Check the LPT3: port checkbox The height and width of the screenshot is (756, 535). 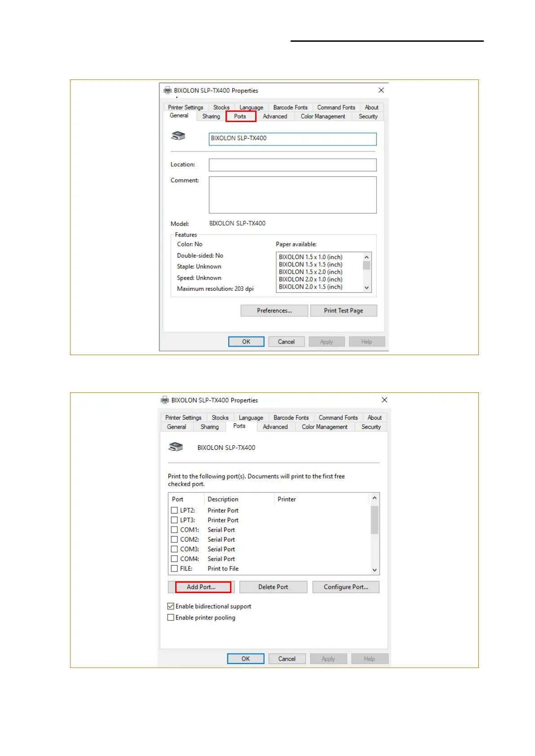[x=174, y=520]
